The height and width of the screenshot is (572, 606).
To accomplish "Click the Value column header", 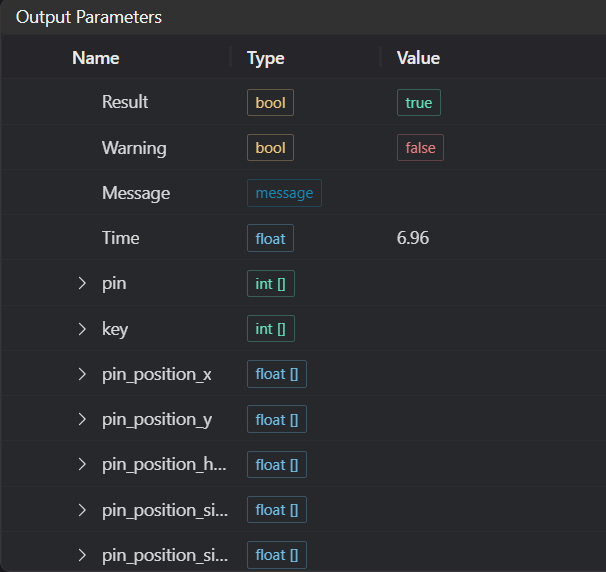I will click(x=418, y=58).
